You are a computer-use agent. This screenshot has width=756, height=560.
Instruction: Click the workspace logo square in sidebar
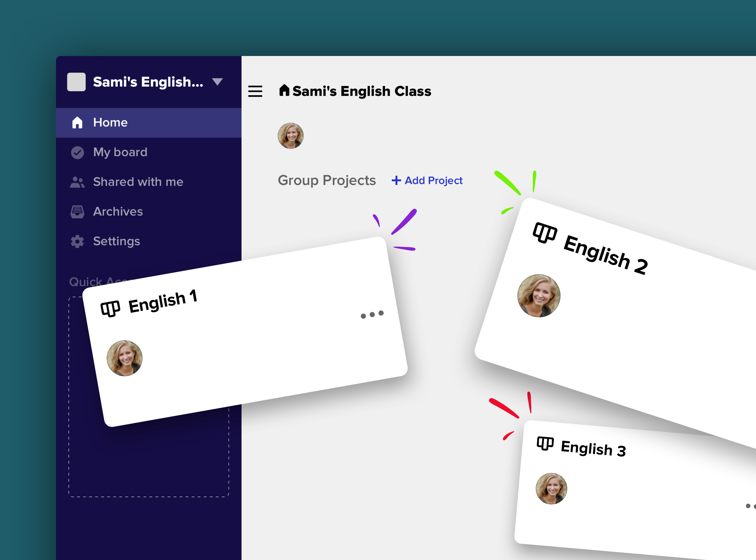pyautogui.click(x=76, y=82)
